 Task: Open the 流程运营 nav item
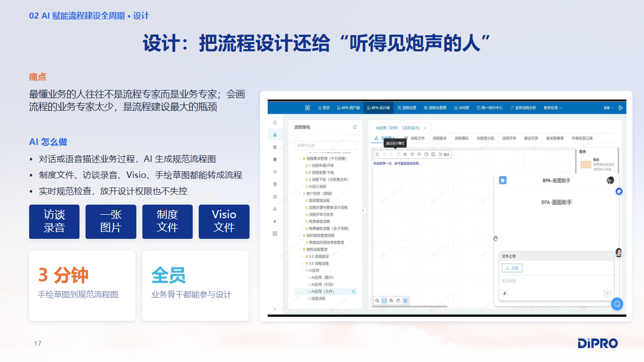click(x=407, y=108)
